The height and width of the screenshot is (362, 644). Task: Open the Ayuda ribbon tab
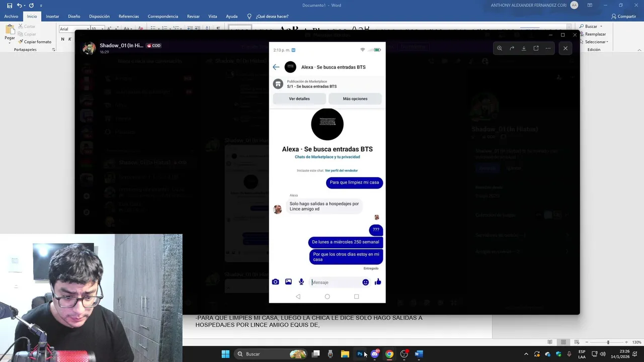[231, 16]
